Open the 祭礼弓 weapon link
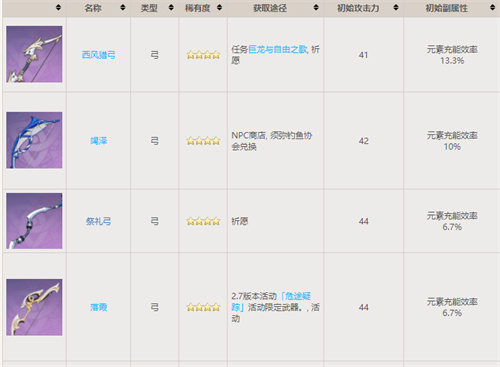 click(x=98, y=221)
